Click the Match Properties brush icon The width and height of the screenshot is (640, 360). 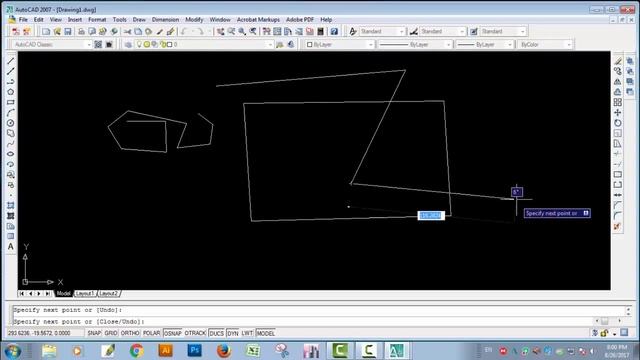(x=160, y=31)
